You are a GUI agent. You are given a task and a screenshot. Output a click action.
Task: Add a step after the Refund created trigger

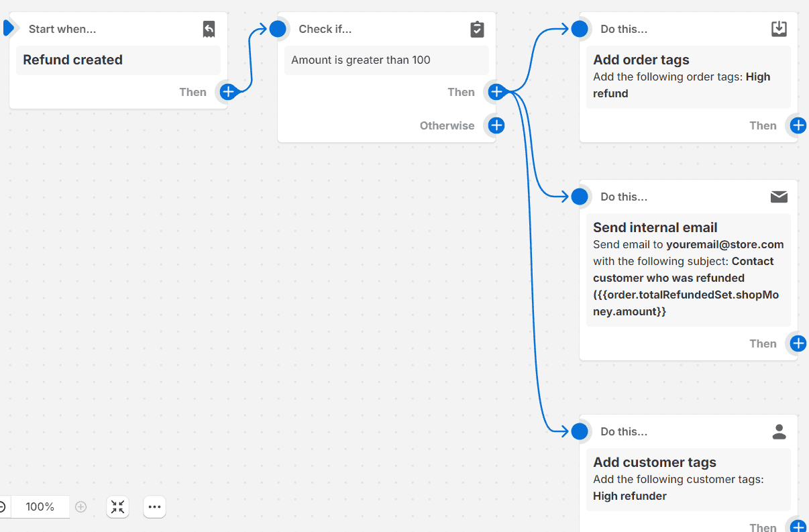228,92
